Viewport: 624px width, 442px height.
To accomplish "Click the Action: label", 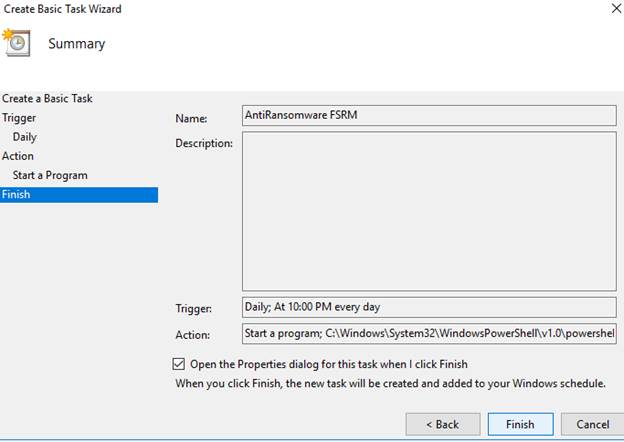I will point(192,335).
